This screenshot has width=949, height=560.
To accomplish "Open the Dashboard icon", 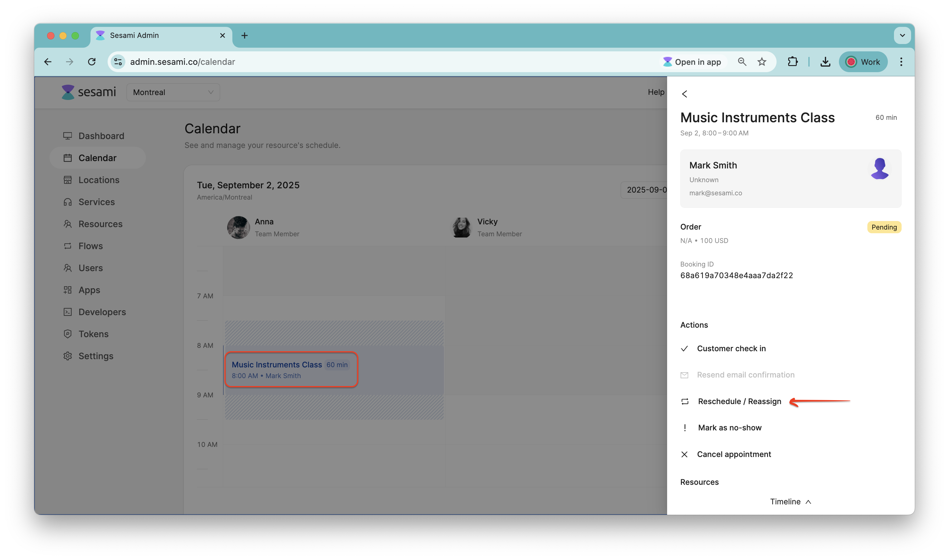I will [x=68, y=136].
